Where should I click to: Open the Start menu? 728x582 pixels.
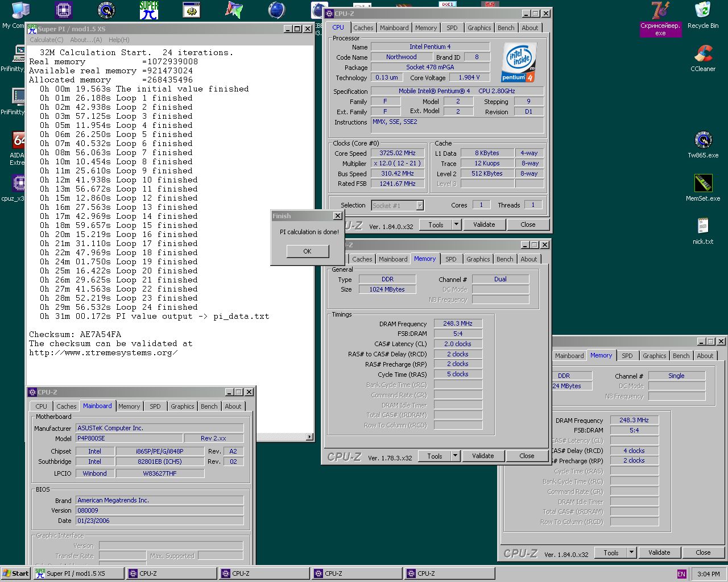coord(16,573)
